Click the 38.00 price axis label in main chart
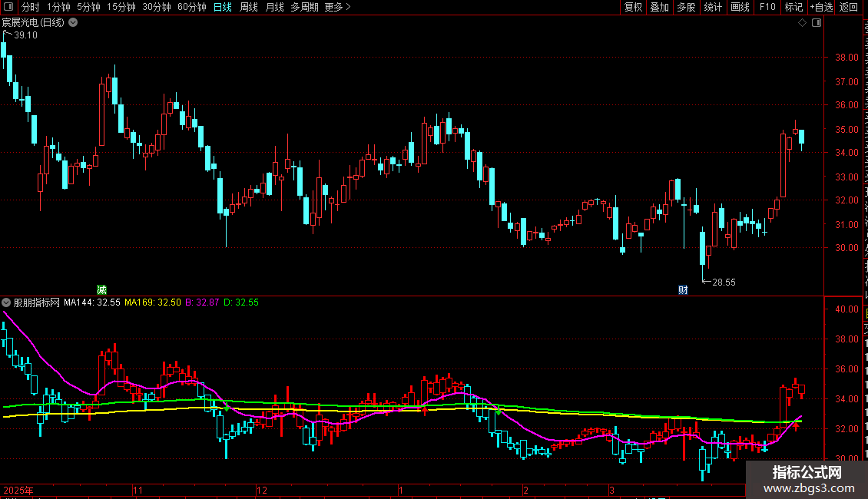This screenshot has height=499, width=868. click(x=846, y=57)
